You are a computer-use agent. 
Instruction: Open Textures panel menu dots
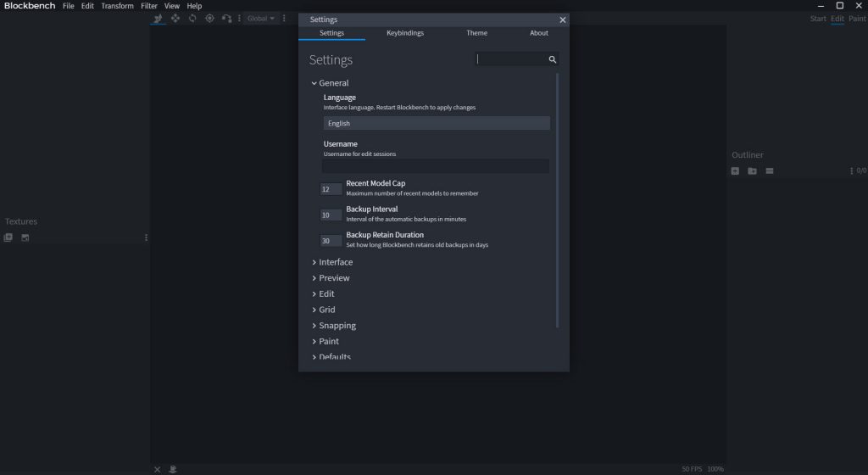click(x=146, y=237)
